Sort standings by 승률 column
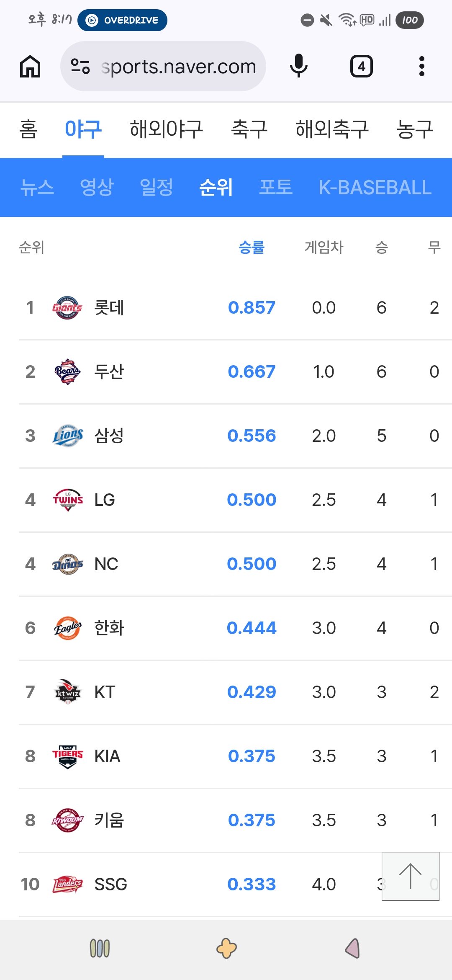The image size is (452, 980). pyautogui.click(x=251, y=247)
